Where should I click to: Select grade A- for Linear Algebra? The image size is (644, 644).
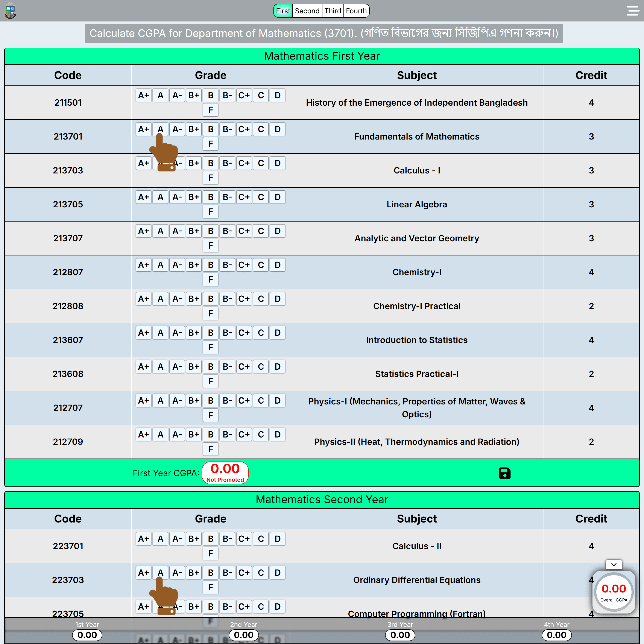(177, 197)
